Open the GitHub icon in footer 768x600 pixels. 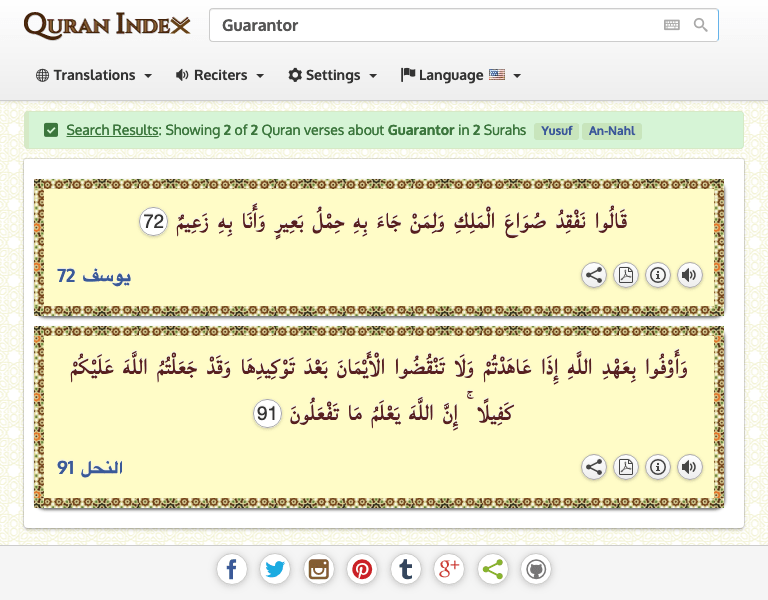click(536, 570)
